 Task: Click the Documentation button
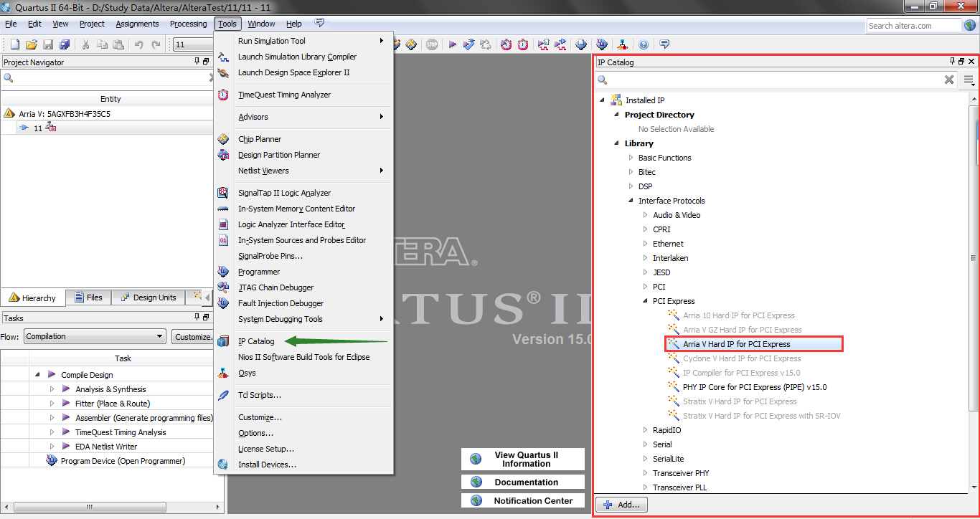tap(523, 482)
